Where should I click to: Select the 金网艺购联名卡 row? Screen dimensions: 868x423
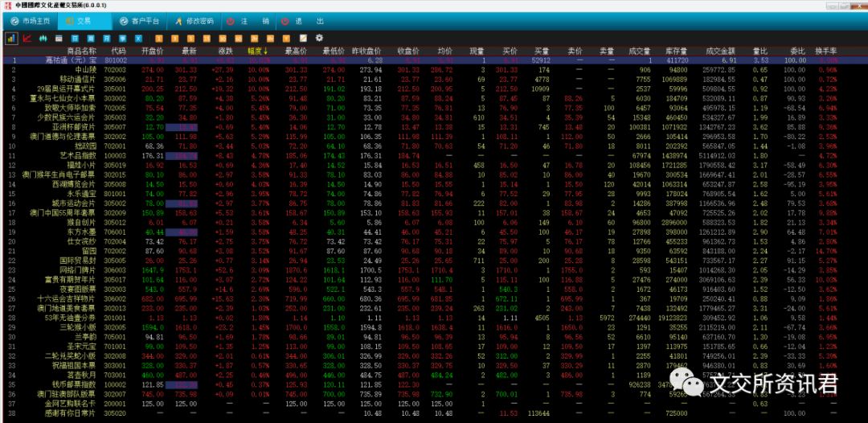point(434,403)
